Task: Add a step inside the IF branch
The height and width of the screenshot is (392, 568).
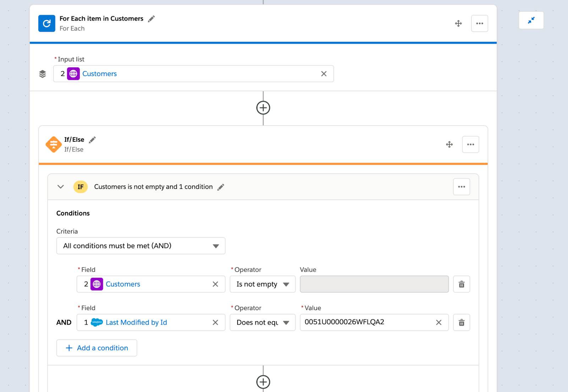Action: tap(263, 382)
